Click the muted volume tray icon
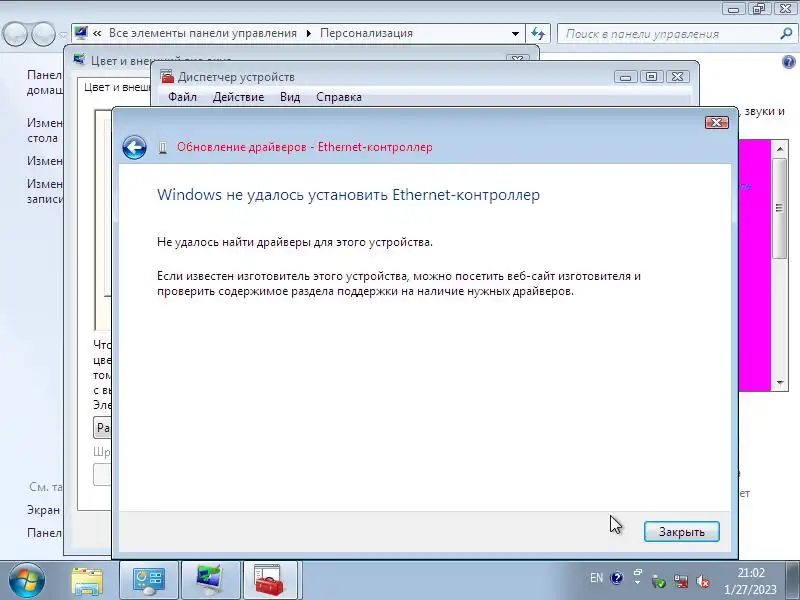The width and height of the screenshot is (800, 600). pos(703,581)
